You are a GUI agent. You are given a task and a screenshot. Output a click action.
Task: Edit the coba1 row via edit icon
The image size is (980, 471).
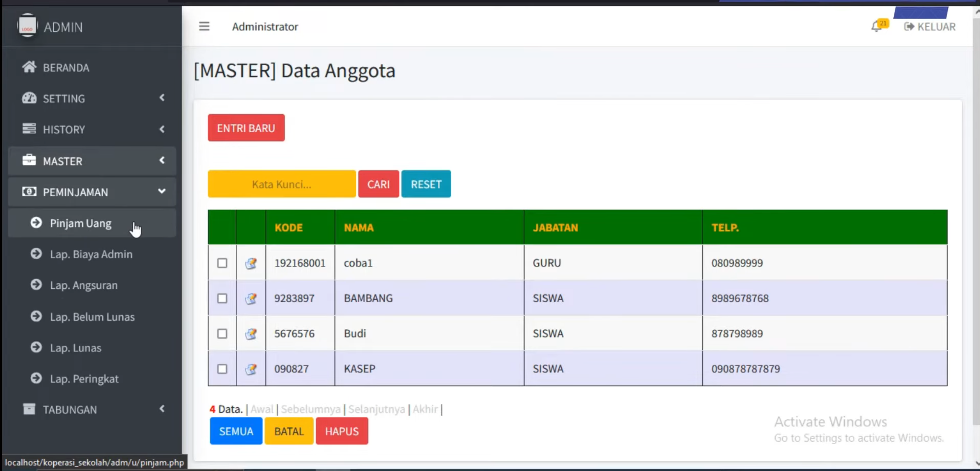click(x=251, y=263)
